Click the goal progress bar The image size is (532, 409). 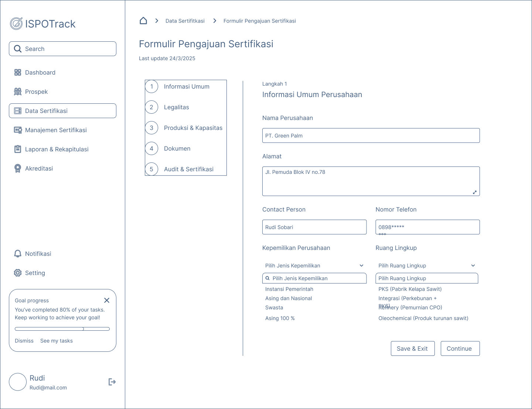[x=62, y=329]
